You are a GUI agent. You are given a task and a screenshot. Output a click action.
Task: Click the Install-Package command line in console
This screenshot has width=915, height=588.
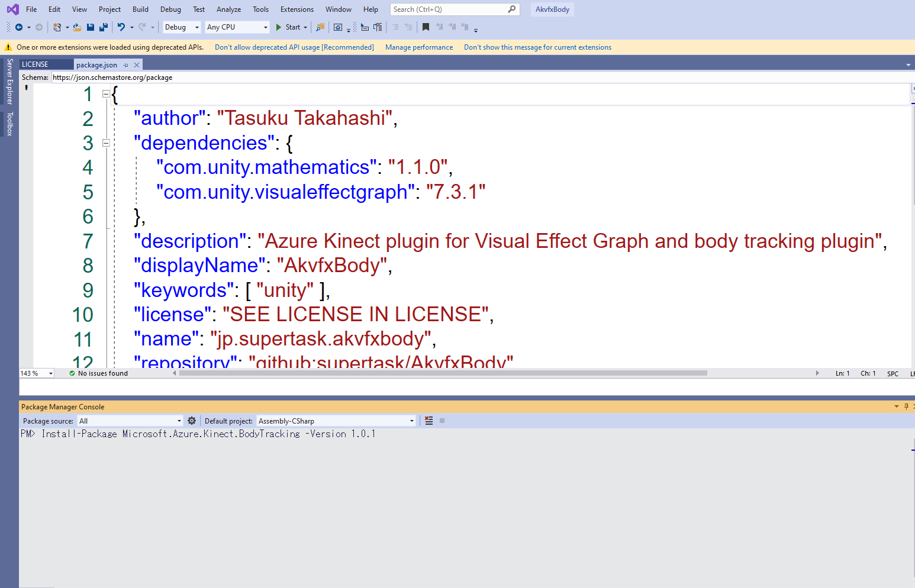(208, 434)
